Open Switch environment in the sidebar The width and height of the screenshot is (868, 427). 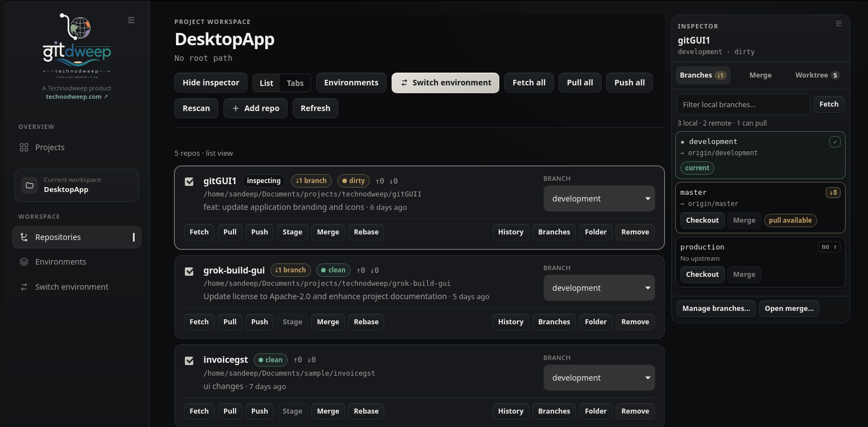pyautogui.click(x=77, y=287)
